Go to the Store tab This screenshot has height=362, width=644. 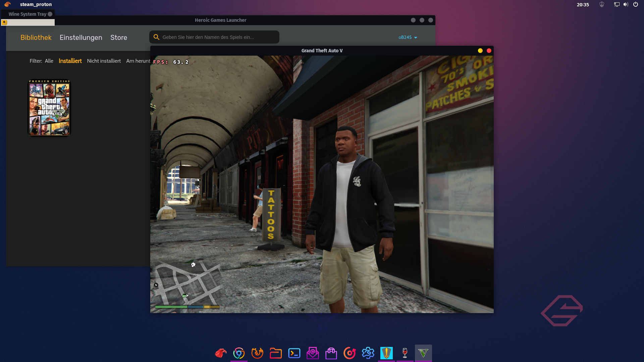pos(119,38)
